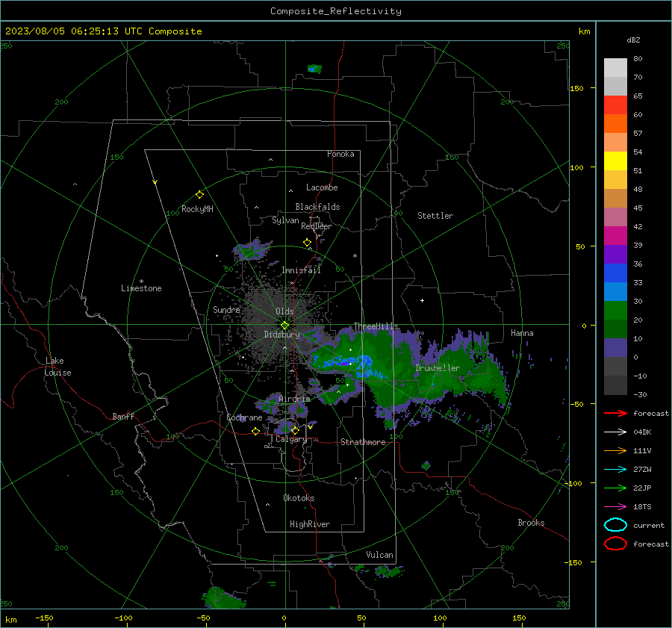Click the purple-blue reflectivity core west of Drumheller
The image size is (672, 628).
pos(344,363)
